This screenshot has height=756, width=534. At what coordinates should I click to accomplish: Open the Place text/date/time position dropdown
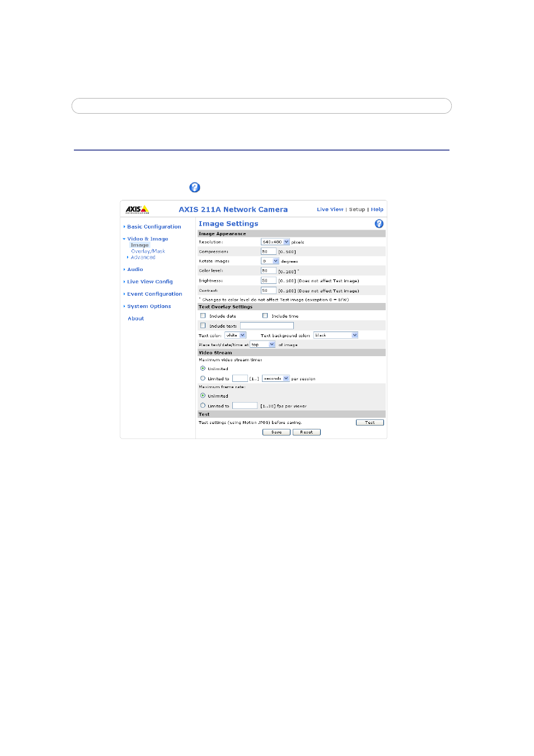pyautogui.click(x=263, y=344)
